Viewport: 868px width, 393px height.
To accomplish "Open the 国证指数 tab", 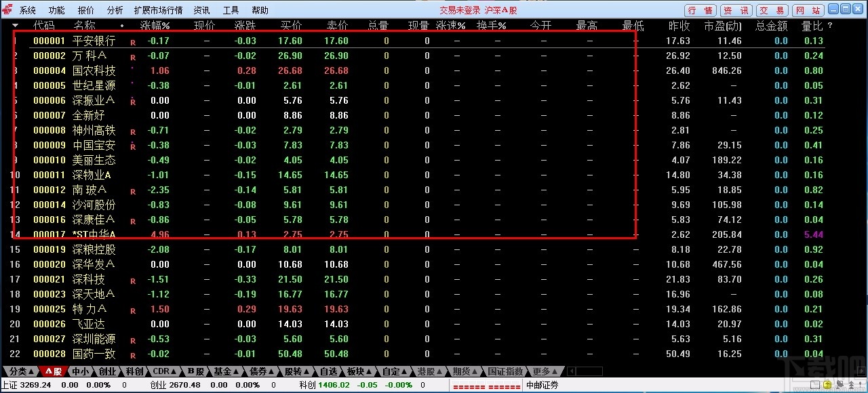I will click(506, 371).
